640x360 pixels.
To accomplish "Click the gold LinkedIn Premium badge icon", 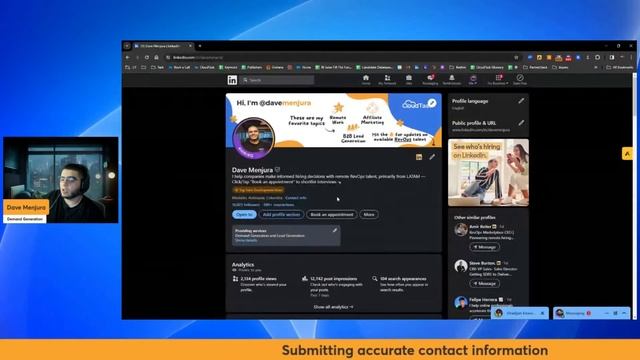I will click(x=419, y=157).
